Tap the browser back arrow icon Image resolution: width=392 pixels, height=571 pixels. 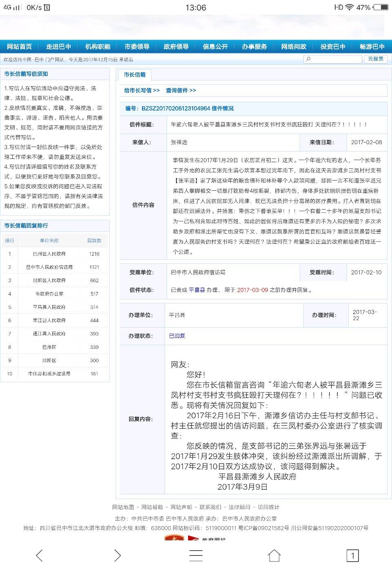(39, 555)
